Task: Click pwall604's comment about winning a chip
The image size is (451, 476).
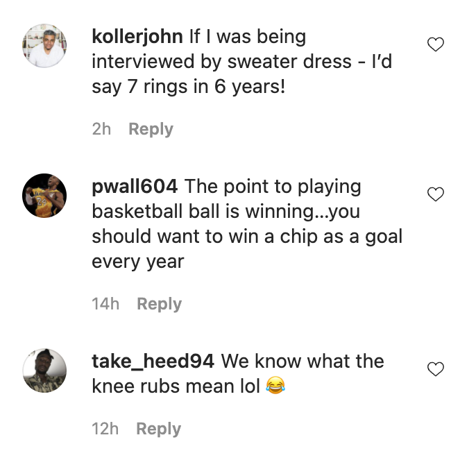Action: [x=246, y=224]
